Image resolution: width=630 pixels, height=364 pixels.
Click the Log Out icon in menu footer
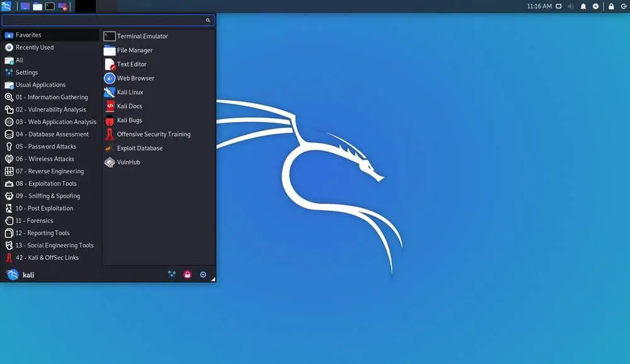[203, 275]
